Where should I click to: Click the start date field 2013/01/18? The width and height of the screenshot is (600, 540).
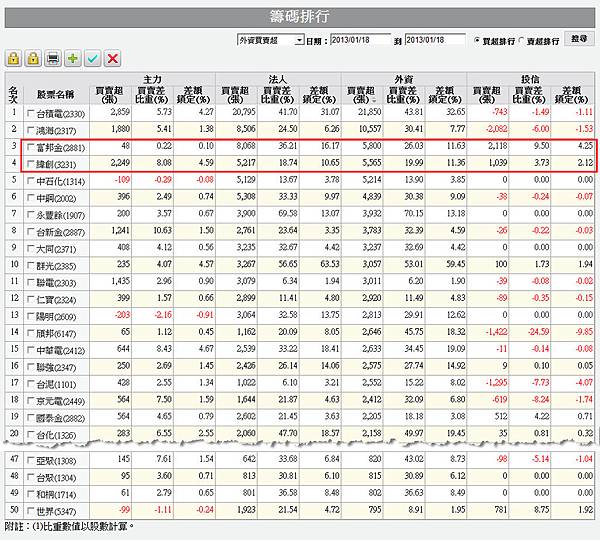pos(360,40)
